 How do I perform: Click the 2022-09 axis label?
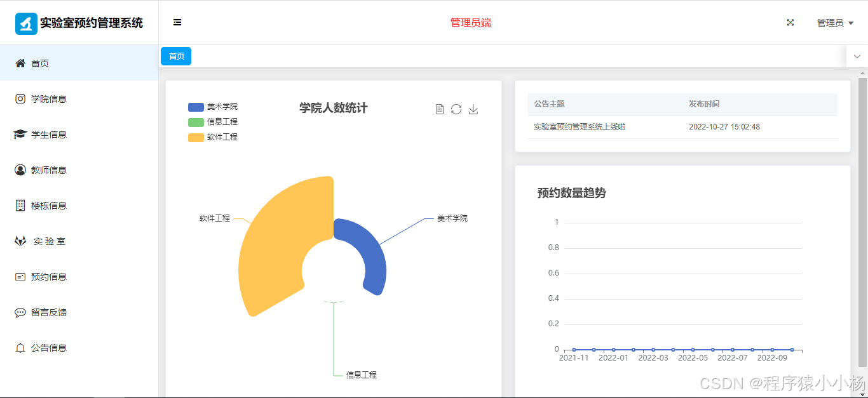(x=772, y=357)
